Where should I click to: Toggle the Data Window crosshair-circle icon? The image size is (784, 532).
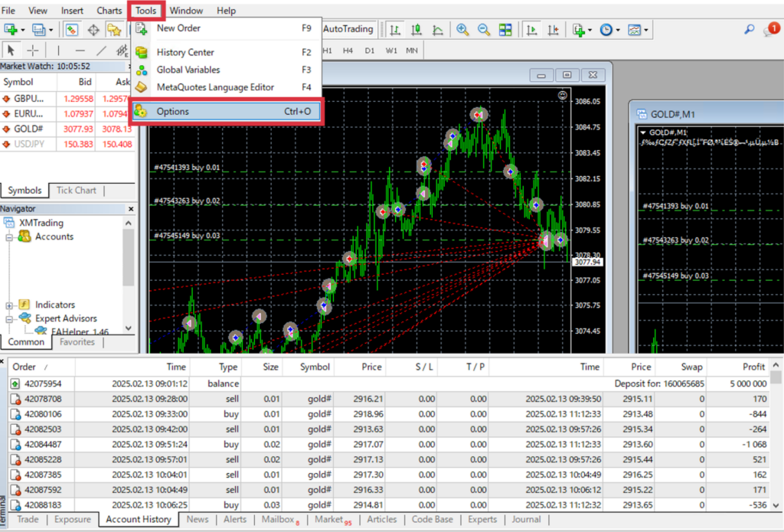(x=93, y=30)
